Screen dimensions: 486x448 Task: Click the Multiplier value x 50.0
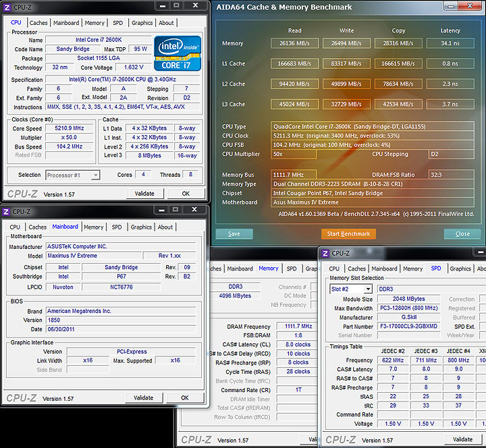tap(70, 137)
